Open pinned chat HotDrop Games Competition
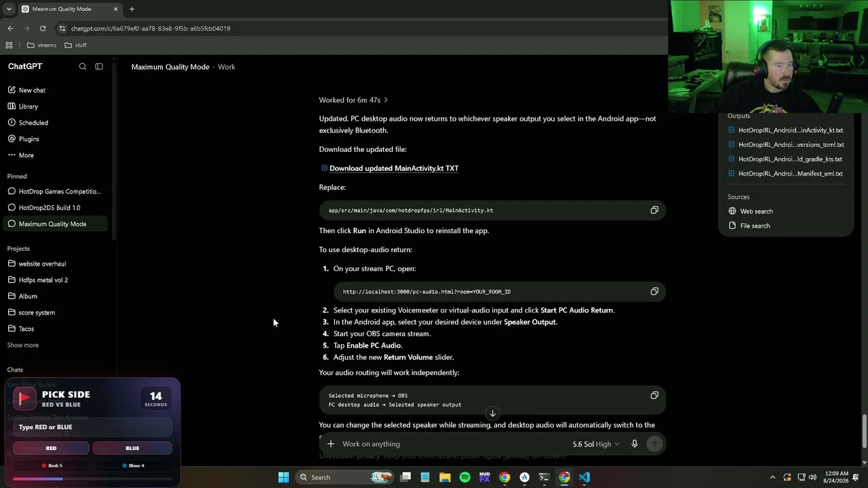Image resolution: width=868 pixels, height=488 pixels. click(x=57, y=191)
